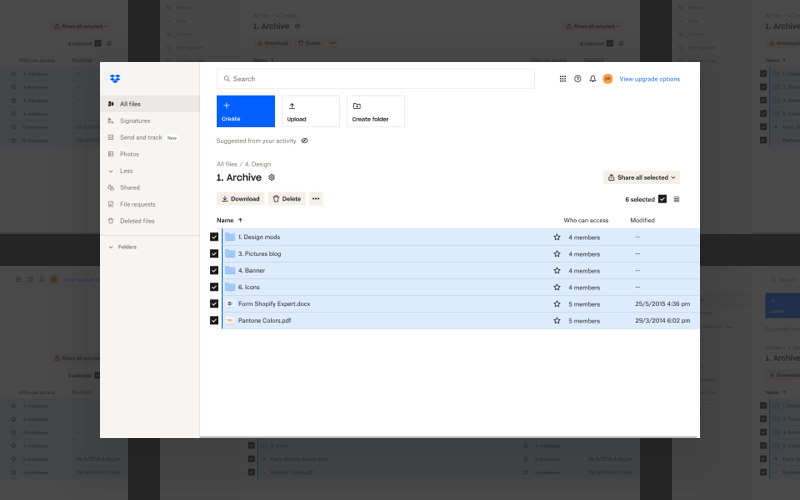Star the 1. Design mods folder
Screen dimensions: 800x500
(557, 237)
